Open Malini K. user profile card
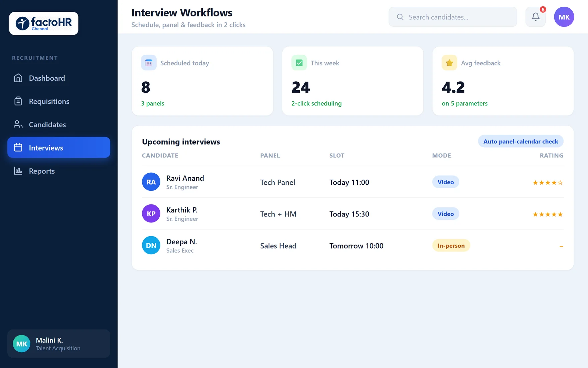Screen dimensions: 588x368 pos(59,344)
